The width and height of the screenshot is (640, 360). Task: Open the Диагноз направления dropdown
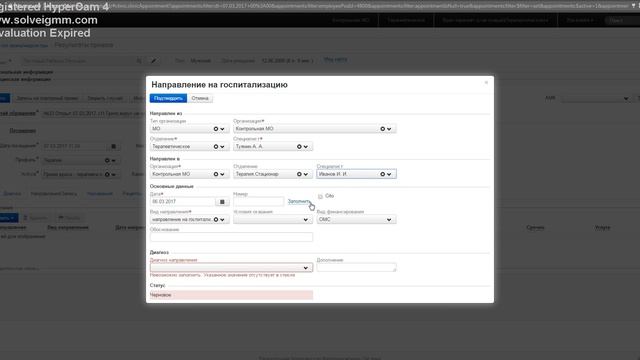tap(231, 268)
